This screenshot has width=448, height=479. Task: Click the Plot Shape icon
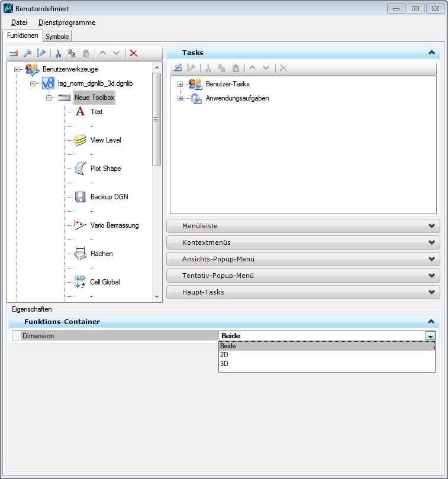click(x=80, y=169)
